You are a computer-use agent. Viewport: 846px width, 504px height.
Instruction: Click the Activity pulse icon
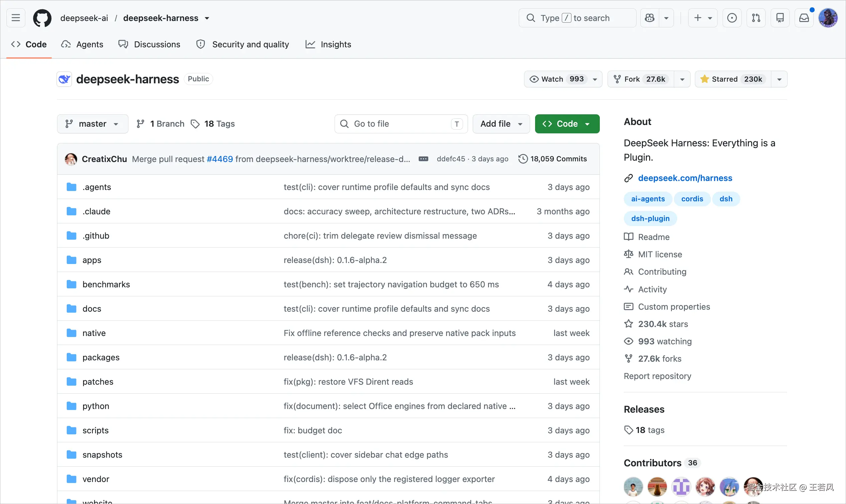(x=628, y=289)
